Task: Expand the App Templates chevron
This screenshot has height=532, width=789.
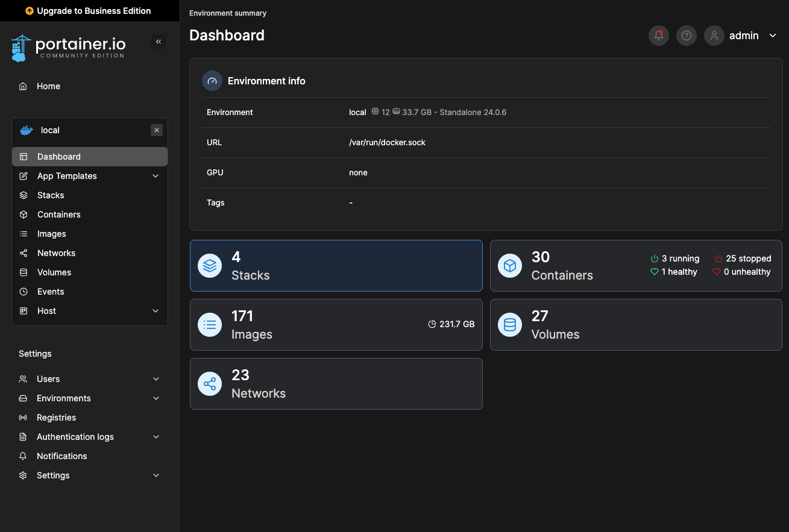Action: [156, 176]
